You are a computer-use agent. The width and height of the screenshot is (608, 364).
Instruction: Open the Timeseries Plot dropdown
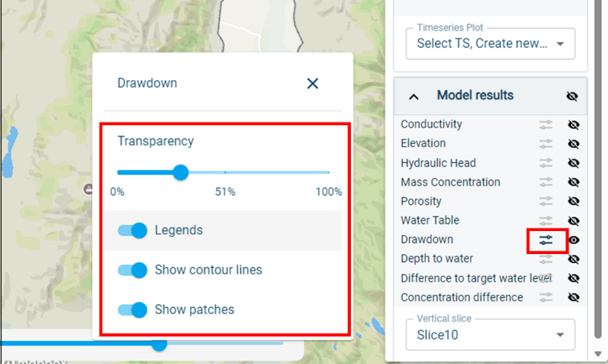[x=490, y=44]
